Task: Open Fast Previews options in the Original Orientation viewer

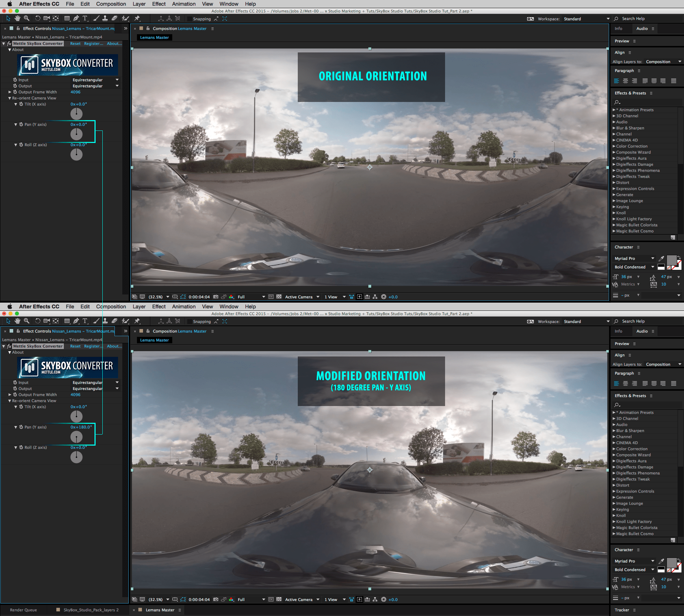Action: [359, 297]
